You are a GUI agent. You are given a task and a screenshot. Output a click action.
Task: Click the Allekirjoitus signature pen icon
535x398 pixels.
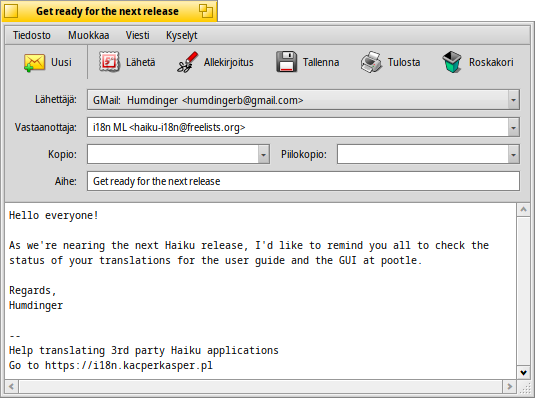[187, 62]
